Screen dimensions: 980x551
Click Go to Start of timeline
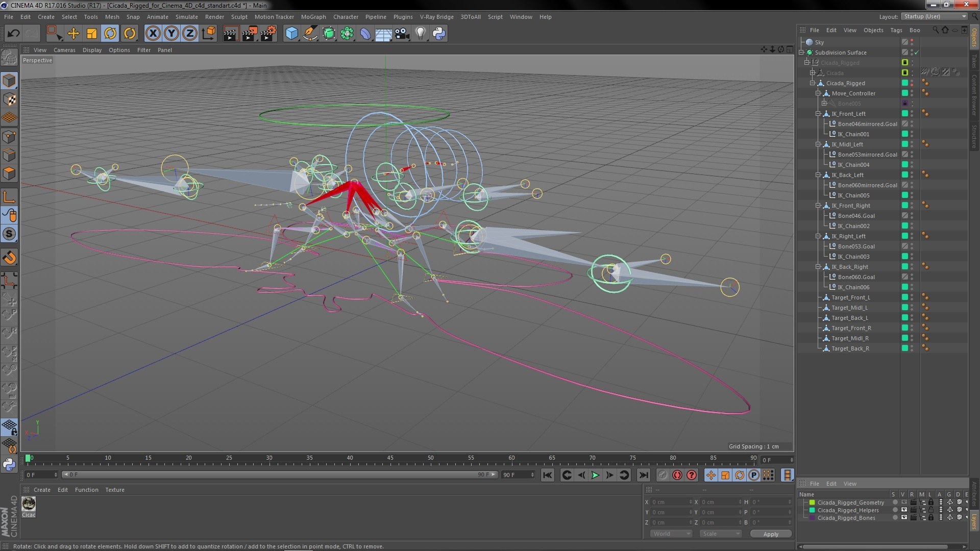point(547,475)
